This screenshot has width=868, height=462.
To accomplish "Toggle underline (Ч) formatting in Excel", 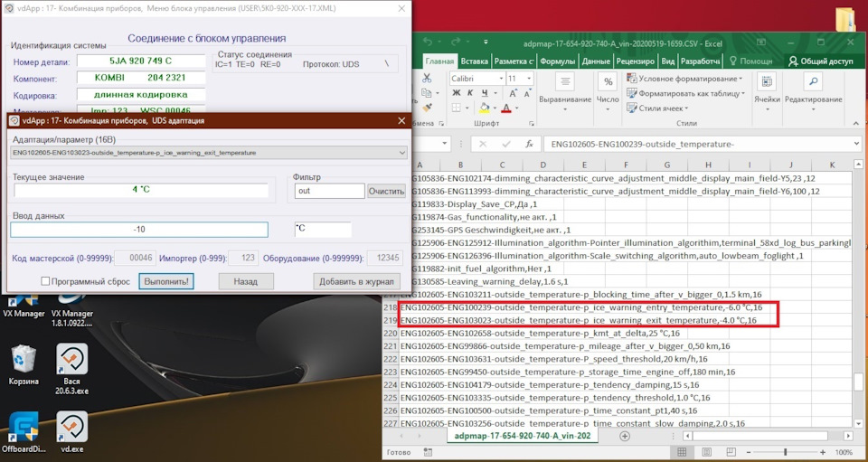I will click(x=485, y=93).
